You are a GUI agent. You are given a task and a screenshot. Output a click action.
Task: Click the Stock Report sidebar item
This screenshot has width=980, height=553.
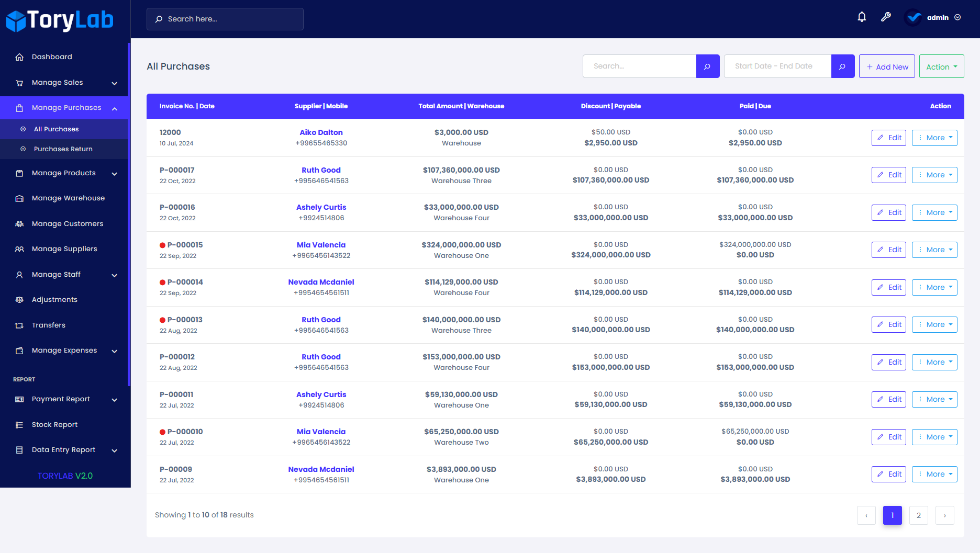point(55,424)
